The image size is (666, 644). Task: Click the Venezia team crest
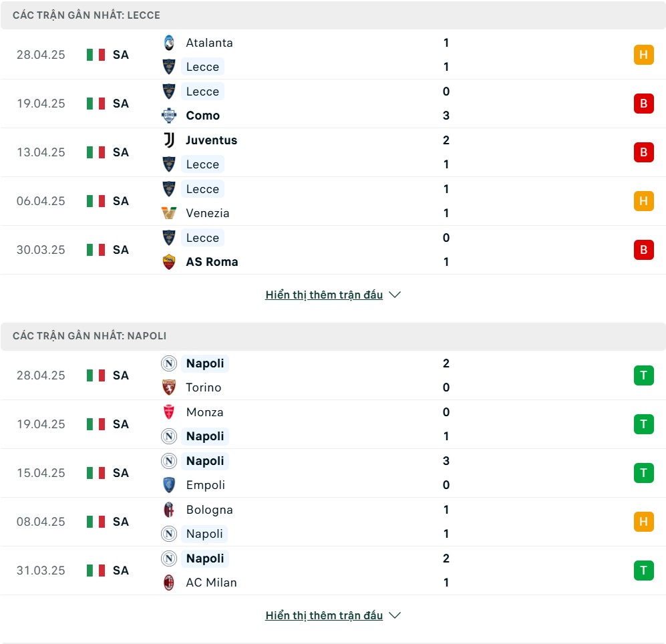point(169,213)
